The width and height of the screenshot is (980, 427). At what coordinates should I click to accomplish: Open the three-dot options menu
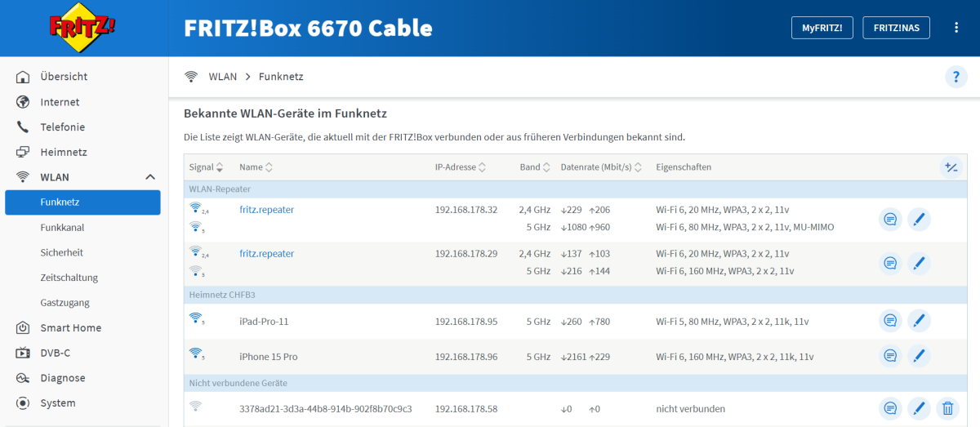pos(956,28)
